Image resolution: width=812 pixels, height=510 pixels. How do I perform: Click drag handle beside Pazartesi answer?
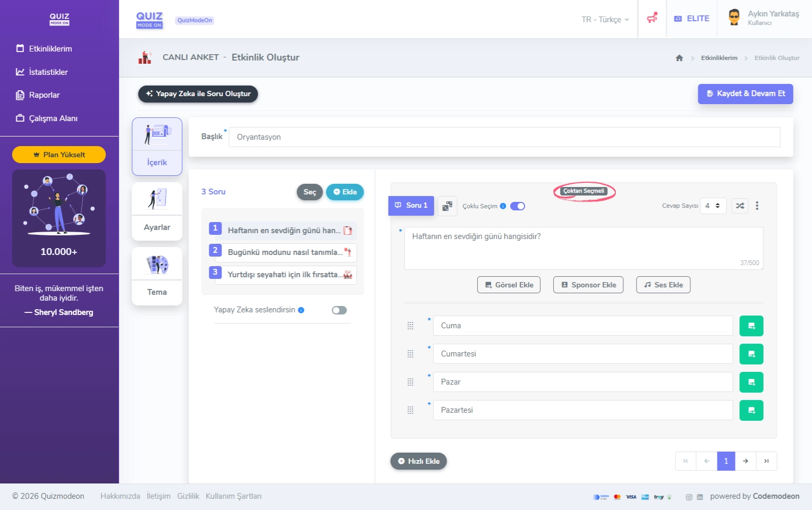coord(410,410)
